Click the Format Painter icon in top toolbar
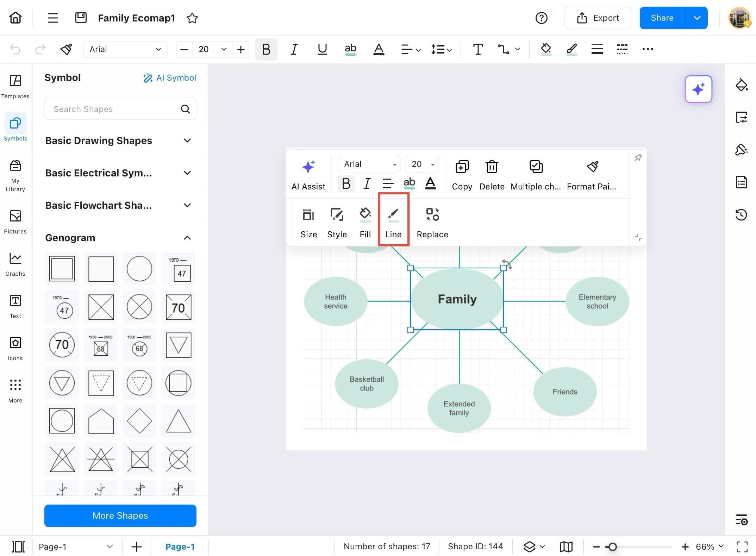 [66, 49]
